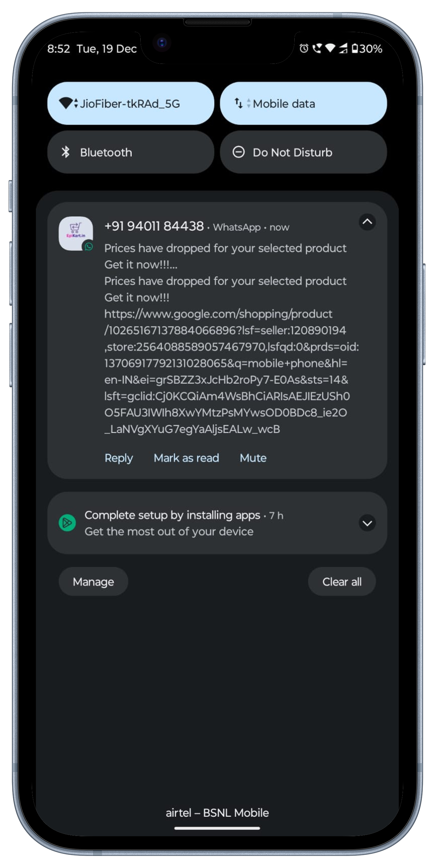The image size is (435, 868).
Task: Collapse the WhatsApp notification
Action: pyautogui.click(x=367, y=222)
